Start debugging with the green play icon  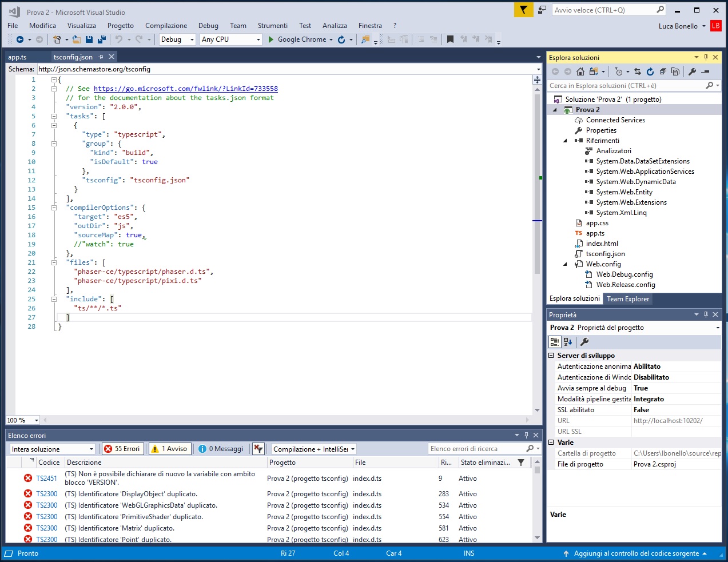[271, 39]
